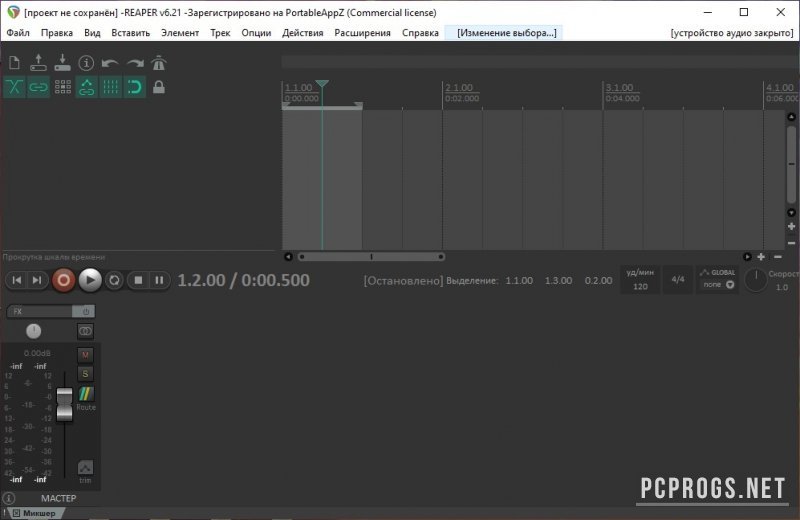800x520 pixels.
Task: Open the Опции menu
Action: [256, 32]
